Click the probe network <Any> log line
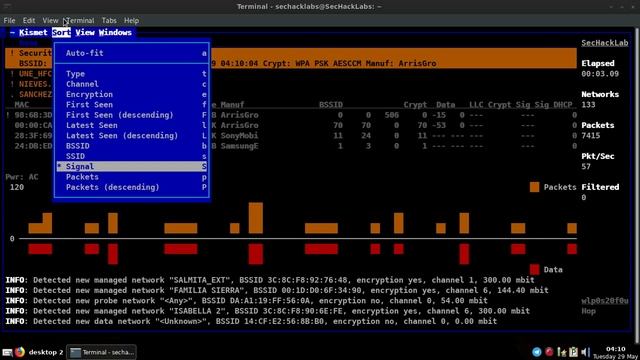640x360 pixels. pos(247,301)
